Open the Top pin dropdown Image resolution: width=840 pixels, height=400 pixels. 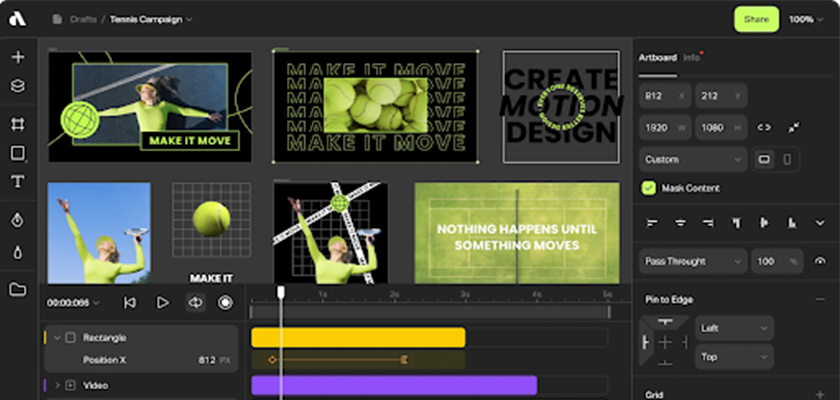pyautogui.click(x=734, y=357)
